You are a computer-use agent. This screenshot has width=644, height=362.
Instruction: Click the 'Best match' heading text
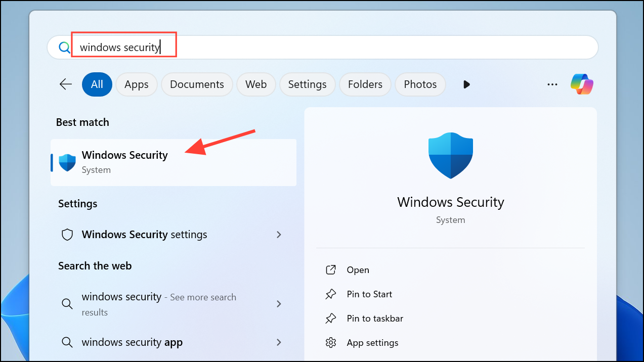82,122
